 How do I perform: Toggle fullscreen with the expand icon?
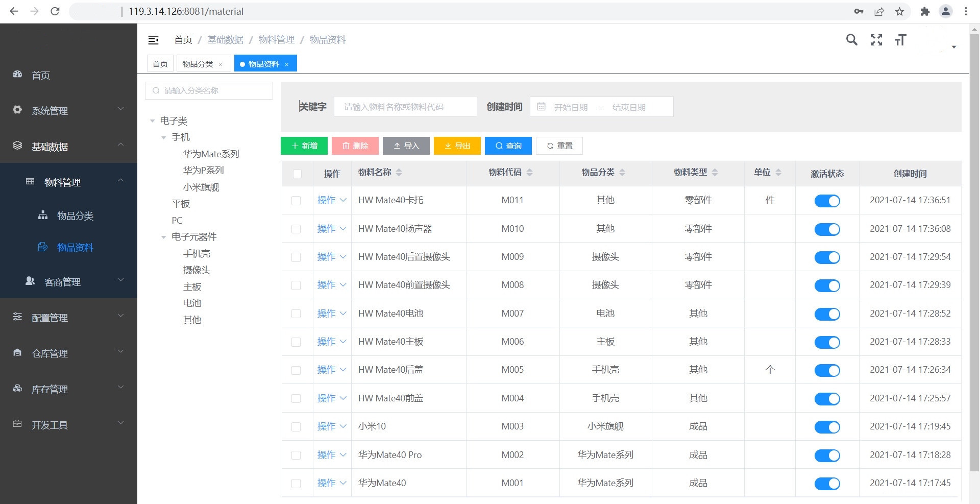[x=876, y=40]
